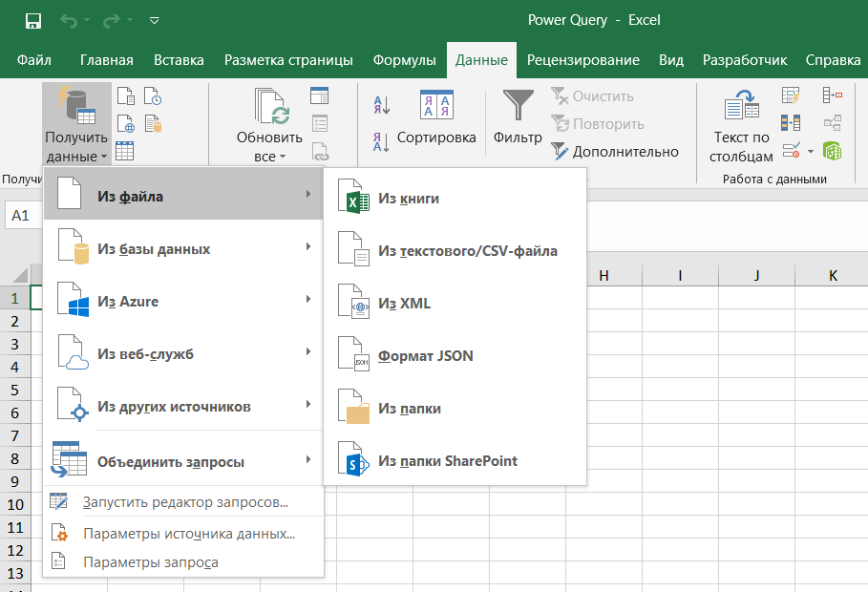Viewport: 868px width, 592px height.
Task: Click the Edit Links chain icon
Action: 319,151
